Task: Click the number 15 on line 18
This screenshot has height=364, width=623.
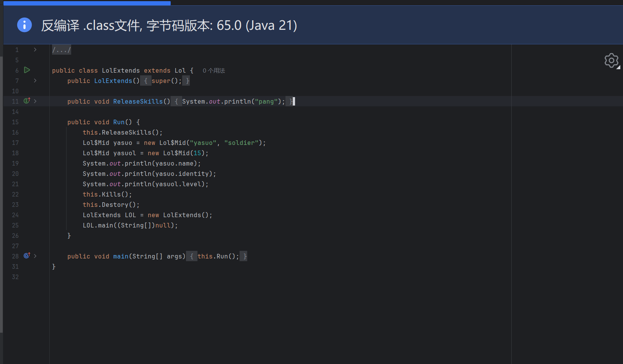Action: [x=197, y=153]
